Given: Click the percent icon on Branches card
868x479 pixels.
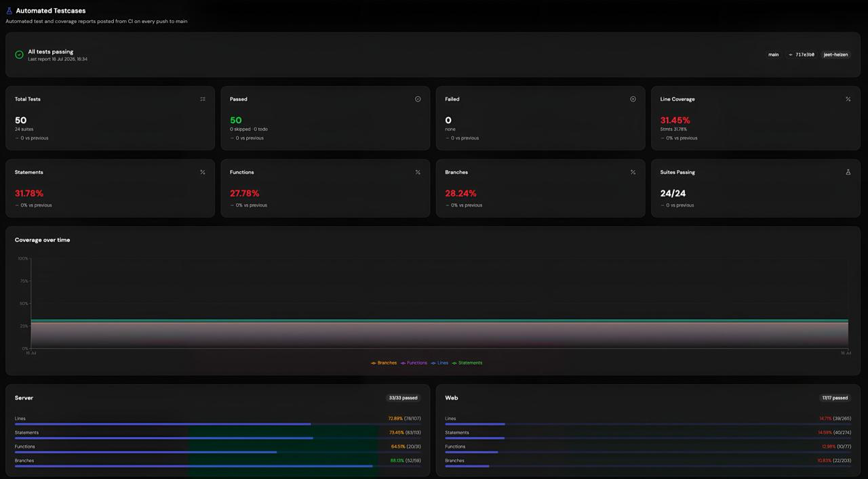Looking at the screenshot, I should (x=633, y=172).
